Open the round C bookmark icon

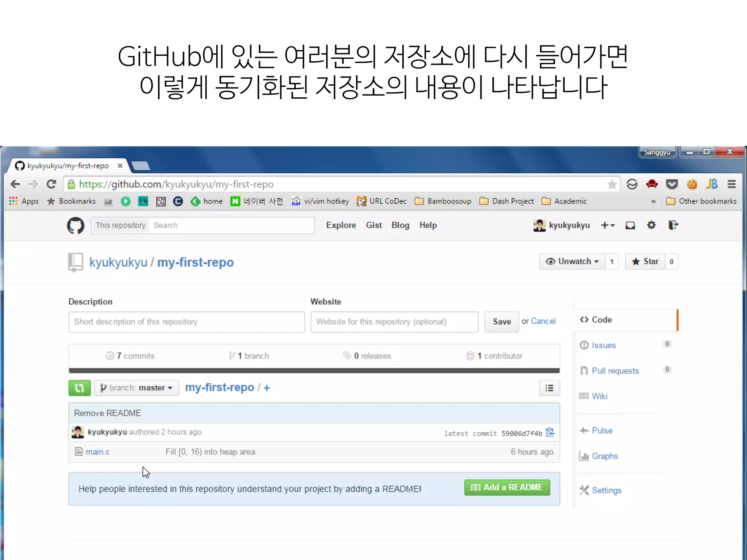pyautogui.click(x=178, y=201)
